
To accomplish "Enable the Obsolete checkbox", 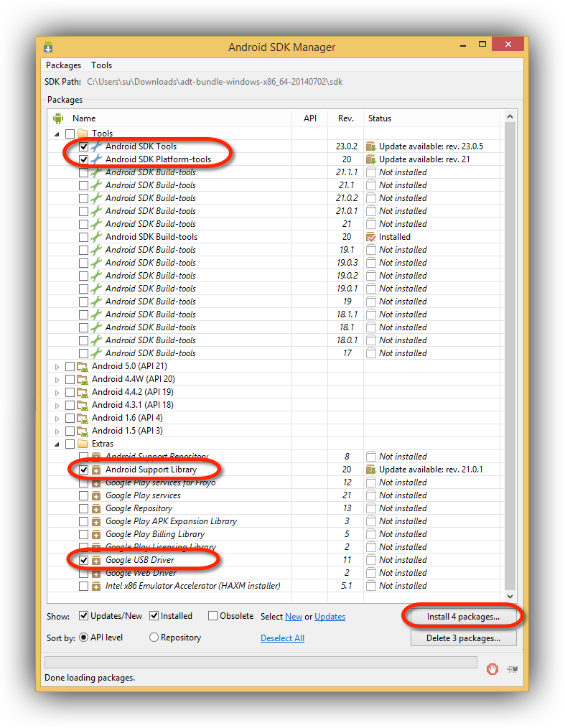I will tap(213, 616).
